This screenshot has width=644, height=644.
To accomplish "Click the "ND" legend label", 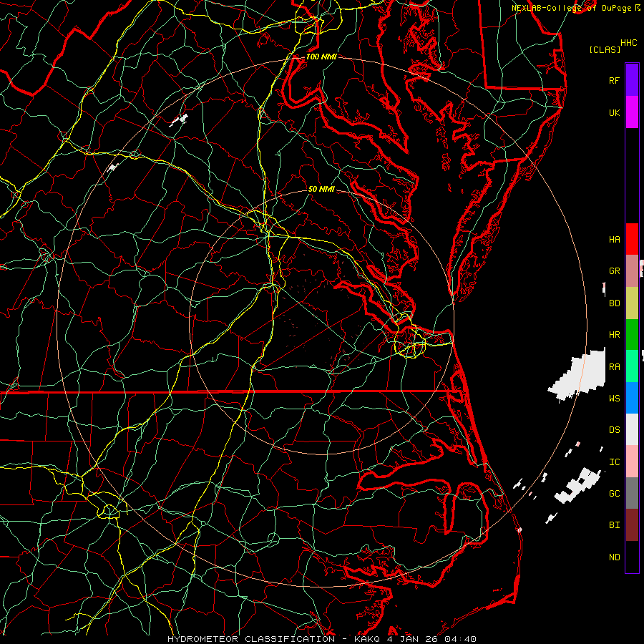I will pos(615,557).
